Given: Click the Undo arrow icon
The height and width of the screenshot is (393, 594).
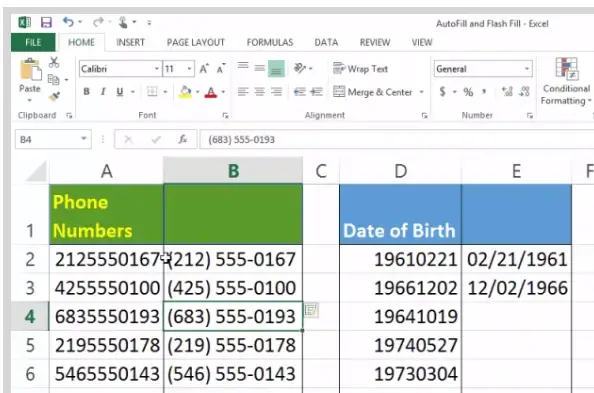Looking at the screenshot, I should point(68,22).
